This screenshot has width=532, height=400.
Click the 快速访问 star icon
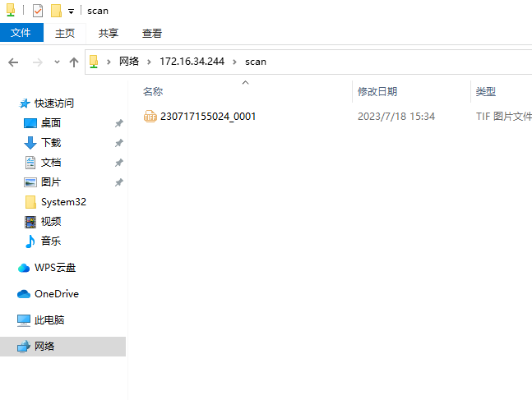coord(25,103)
